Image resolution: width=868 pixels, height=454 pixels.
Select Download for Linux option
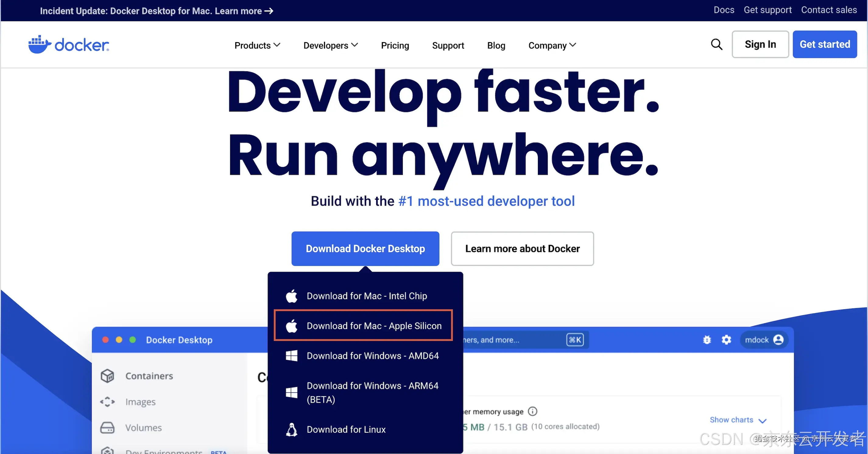346,429
